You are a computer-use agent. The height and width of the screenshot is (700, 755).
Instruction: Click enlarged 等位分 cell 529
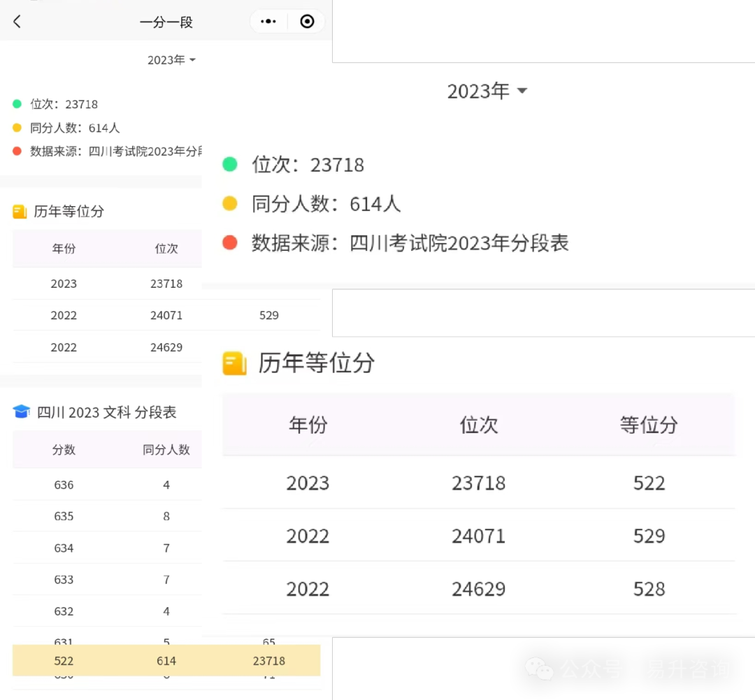click(x=649, y=536)
